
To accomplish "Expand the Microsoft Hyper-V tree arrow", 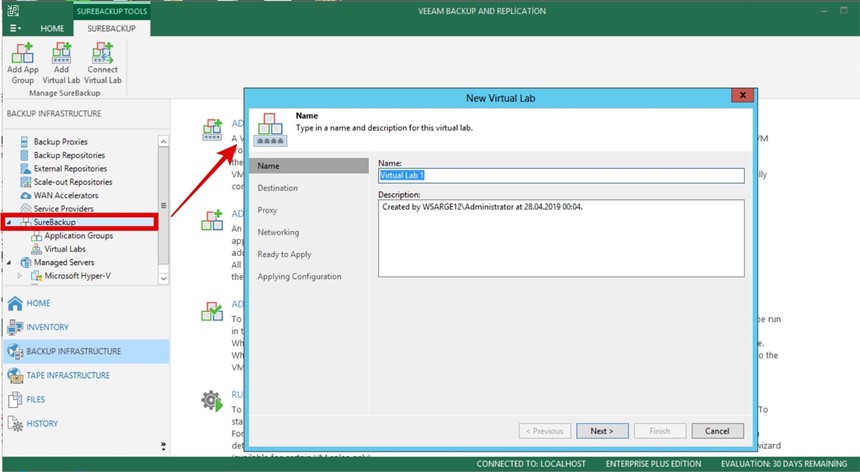I will tap(20, 276).
